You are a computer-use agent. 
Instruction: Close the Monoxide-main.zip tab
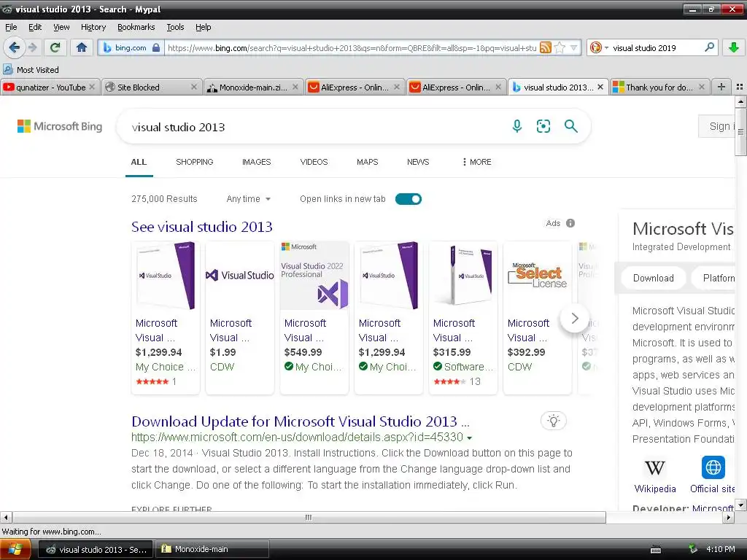point(295,87)
